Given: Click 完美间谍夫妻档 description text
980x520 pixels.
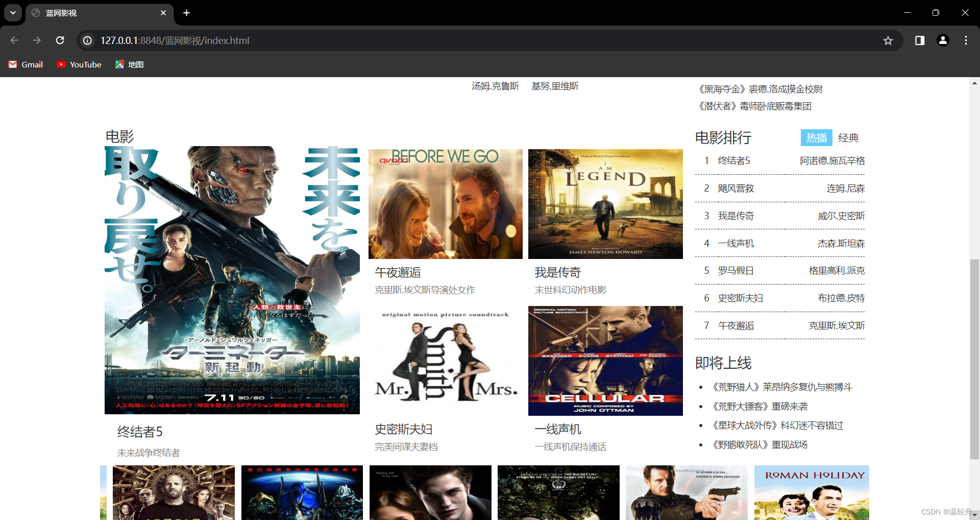Looking at the screenshot, I should pos(406,447).
